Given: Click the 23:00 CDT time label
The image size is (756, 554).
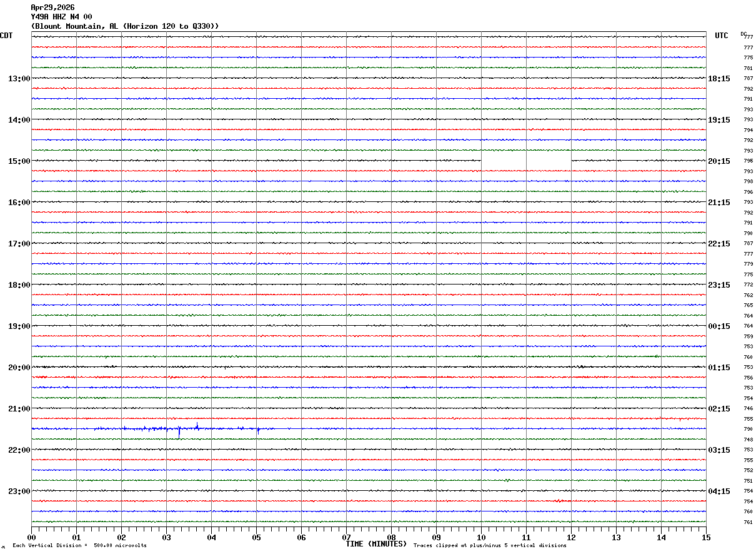Looking at the screenshot, I should [x=19, y=491].
